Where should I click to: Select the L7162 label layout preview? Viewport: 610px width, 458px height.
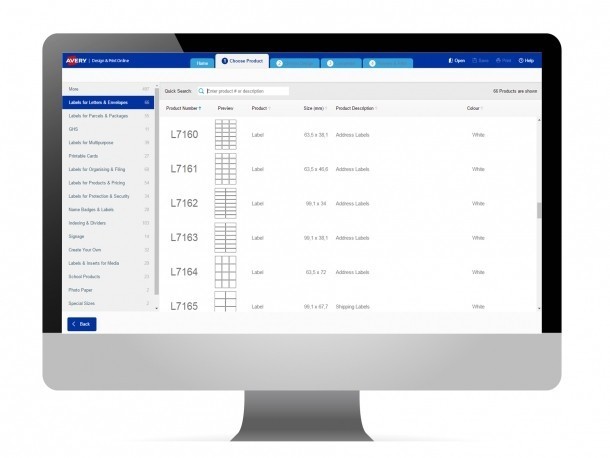pos(225,203)
